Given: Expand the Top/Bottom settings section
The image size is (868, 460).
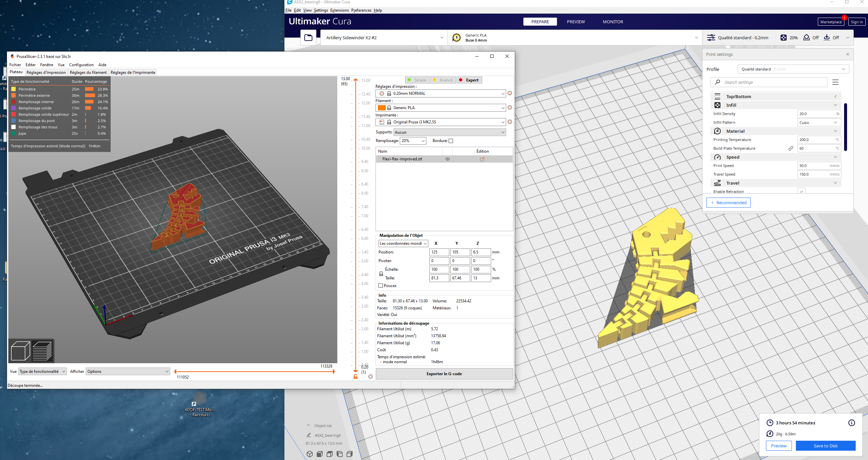Looking at the screenshot, I should (776, 96).
